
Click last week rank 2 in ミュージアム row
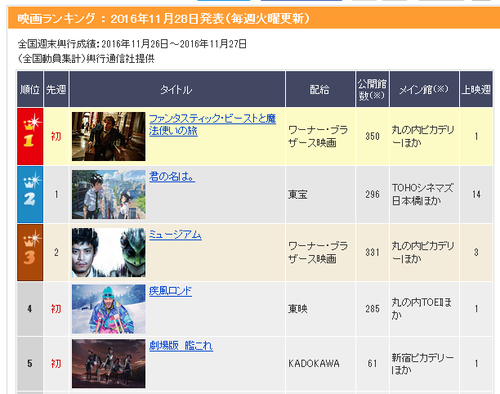[x=56, y=253]
